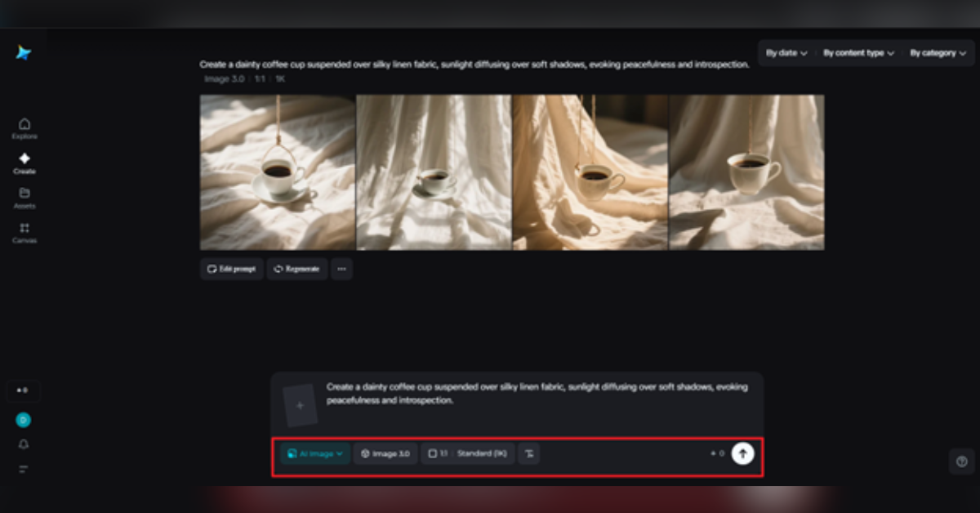Open the By category filter dropdown
Image resolution: width=980 pixels, height=513 pixels.
(x=938, y=53)
